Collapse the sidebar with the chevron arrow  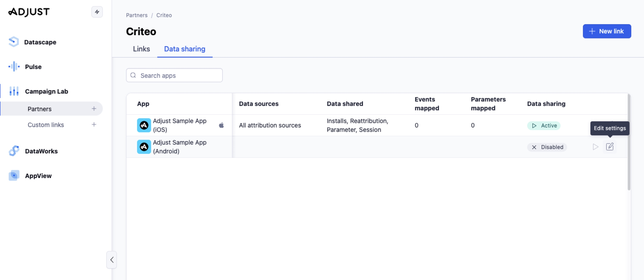[112, 260]
